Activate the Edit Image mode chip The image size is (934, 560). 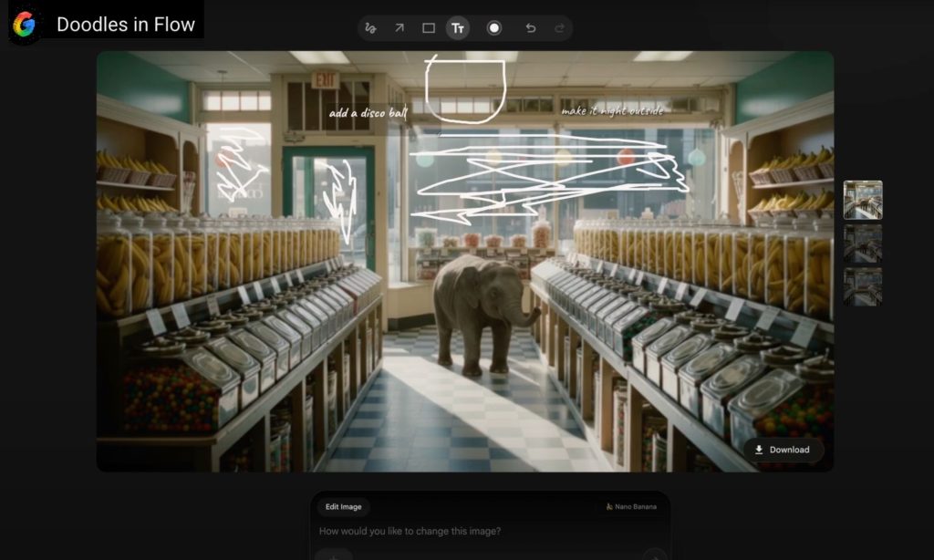point(344,507)
